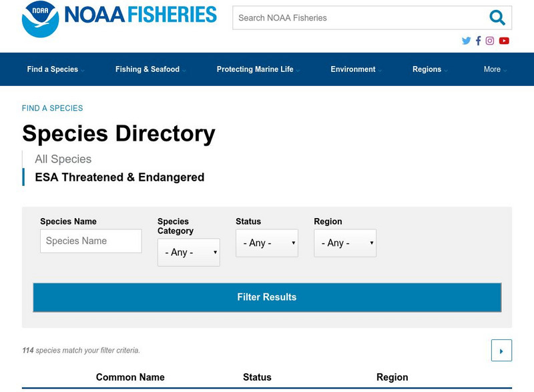Open the Fishing & Seafood menu
The image size is (534, 392).
coord(150,69)
